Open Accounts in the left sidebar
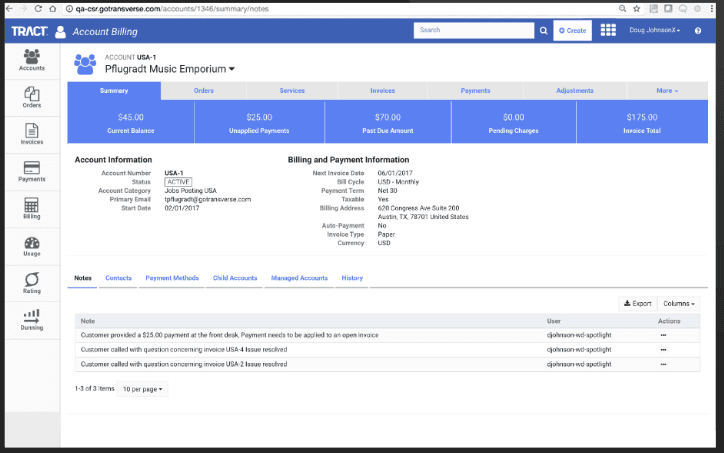Viewport: 724px width, 453px height. pyautogui.click(x=31, y=59)
